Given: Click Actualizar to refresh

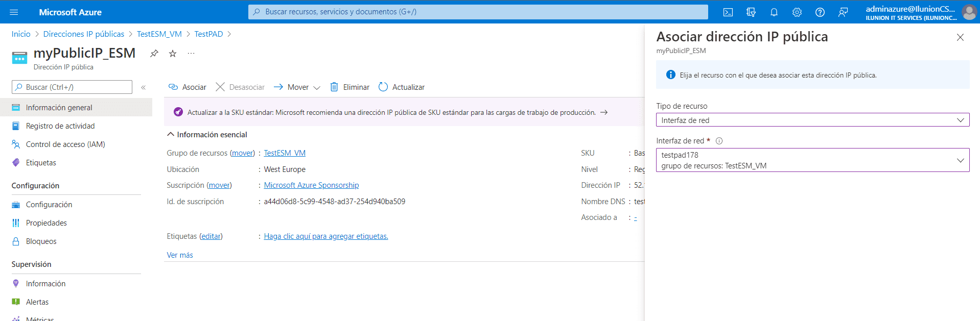Looking at the screenshot, I should (x=402, y=87).
